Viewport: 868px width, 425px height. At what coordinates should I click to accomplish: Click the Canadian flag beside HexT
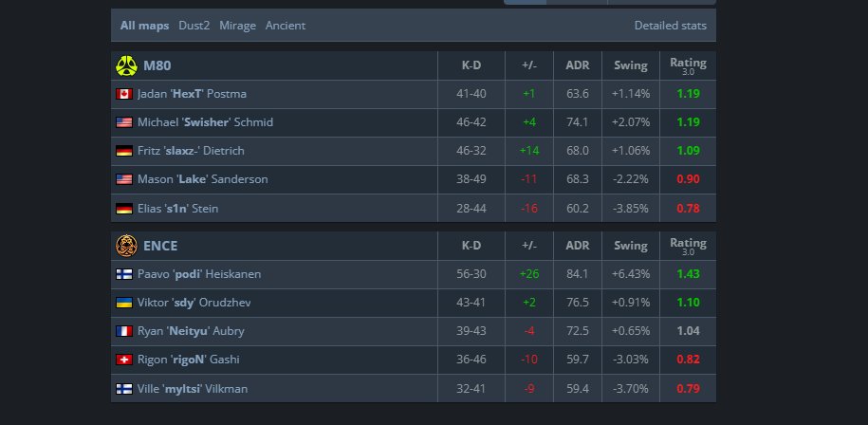[x=123, y=94]
